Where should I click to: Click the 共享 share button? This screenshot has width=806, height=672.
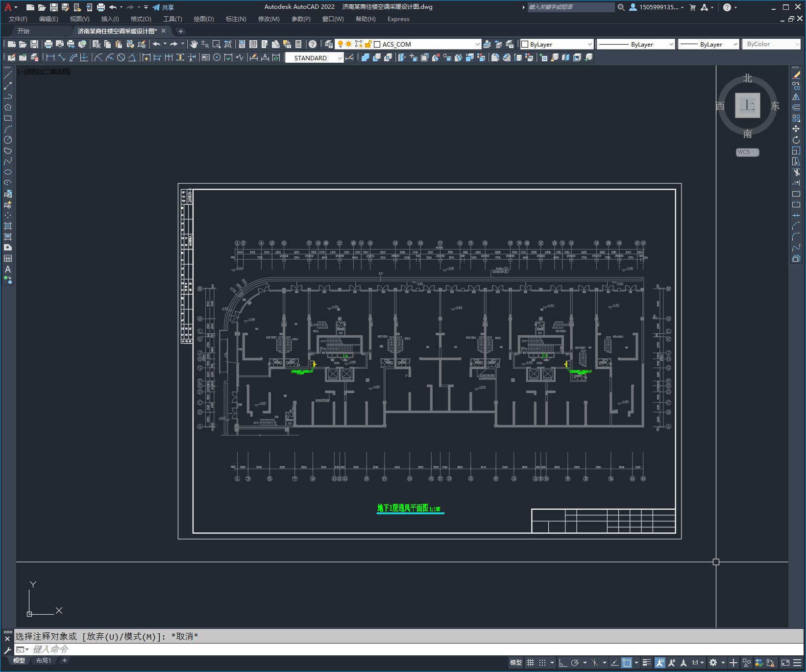[x=163, y=7]
